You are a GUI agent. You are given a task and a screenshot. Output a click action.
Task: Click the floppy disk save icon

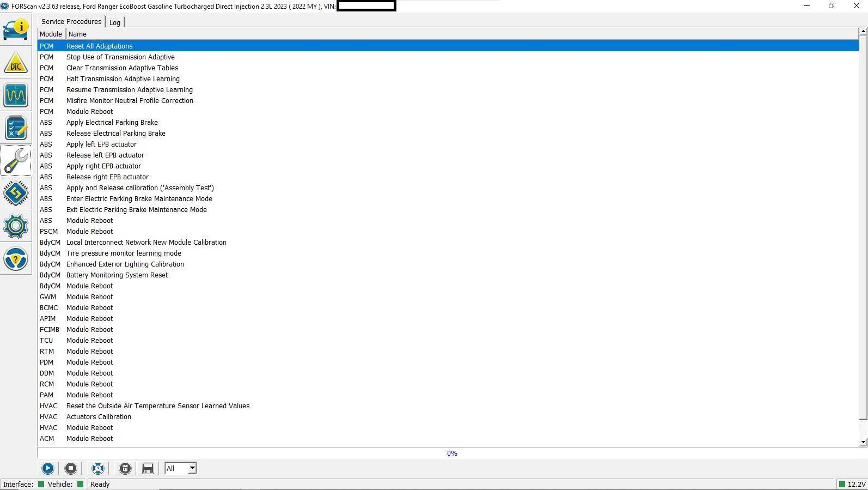pyautogui.click(x=148, y=468)
